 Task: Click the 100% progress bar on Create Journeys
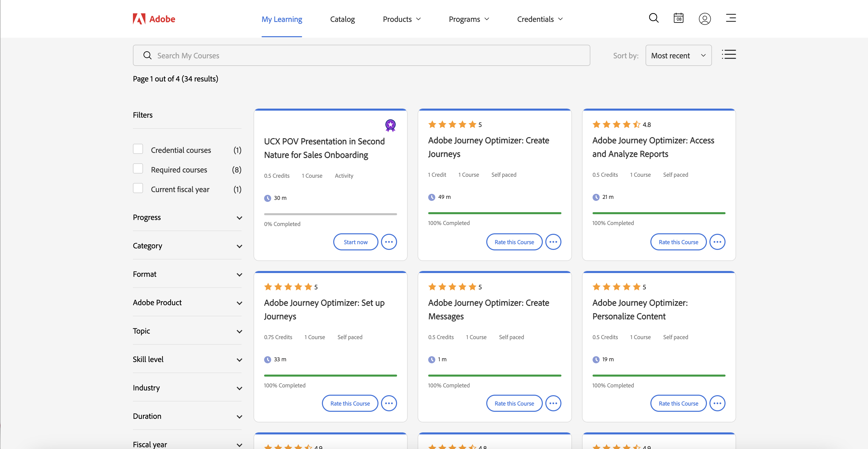click(494, 213)
